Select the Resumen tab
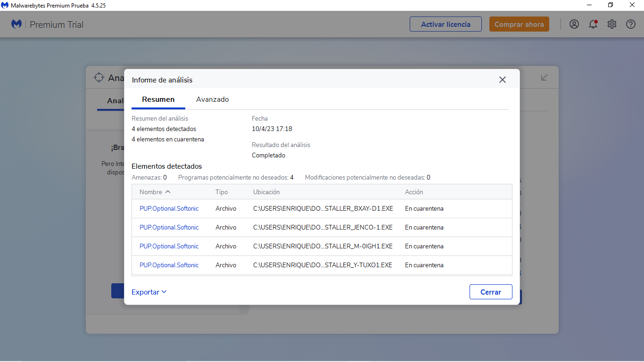This screenshot has height=362, width=644. point(158,99)
